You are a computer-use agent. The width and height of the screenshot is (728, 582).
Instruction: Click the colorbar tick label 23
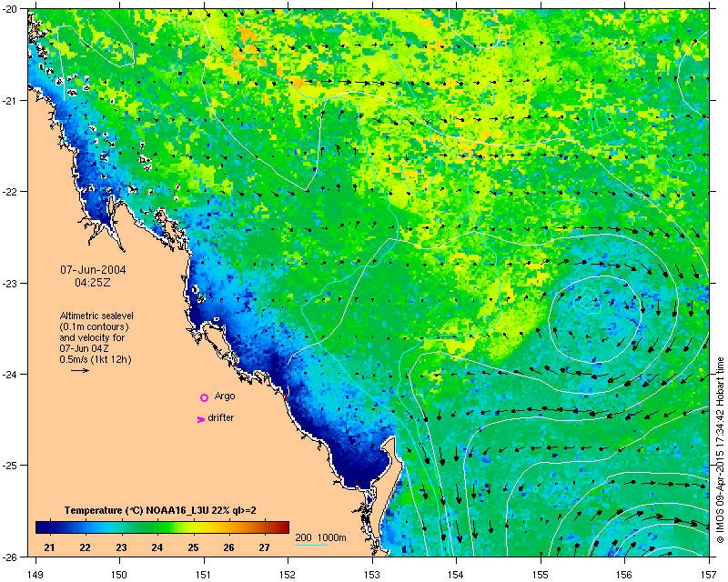click(121, 547)
